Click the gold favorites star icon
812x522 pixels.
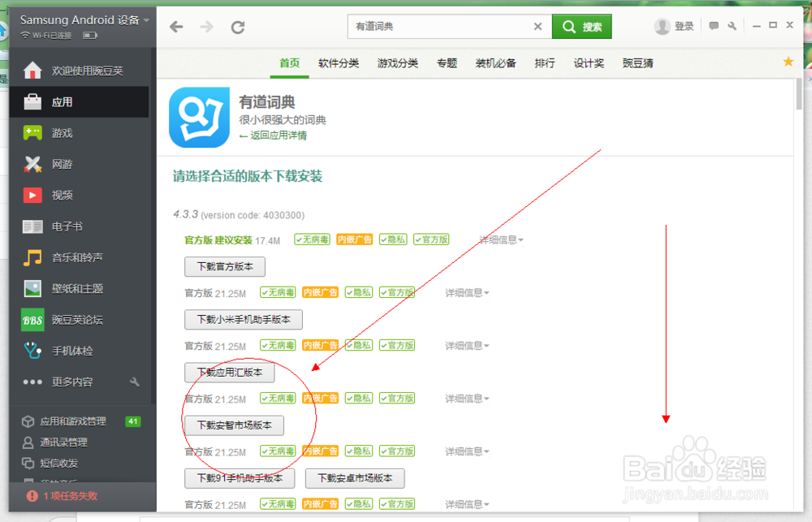click(x=788, y=63)
